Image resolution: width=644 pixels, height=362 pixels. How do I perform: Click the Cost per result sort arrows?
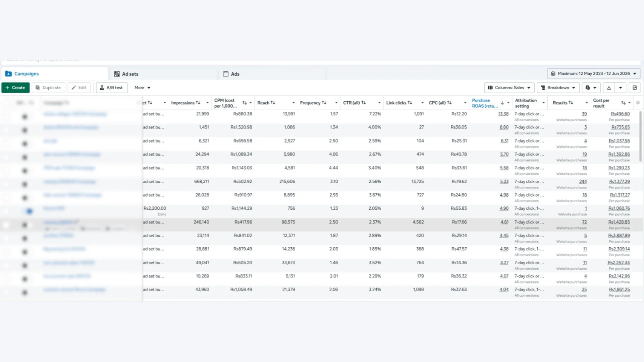(623, 103)
